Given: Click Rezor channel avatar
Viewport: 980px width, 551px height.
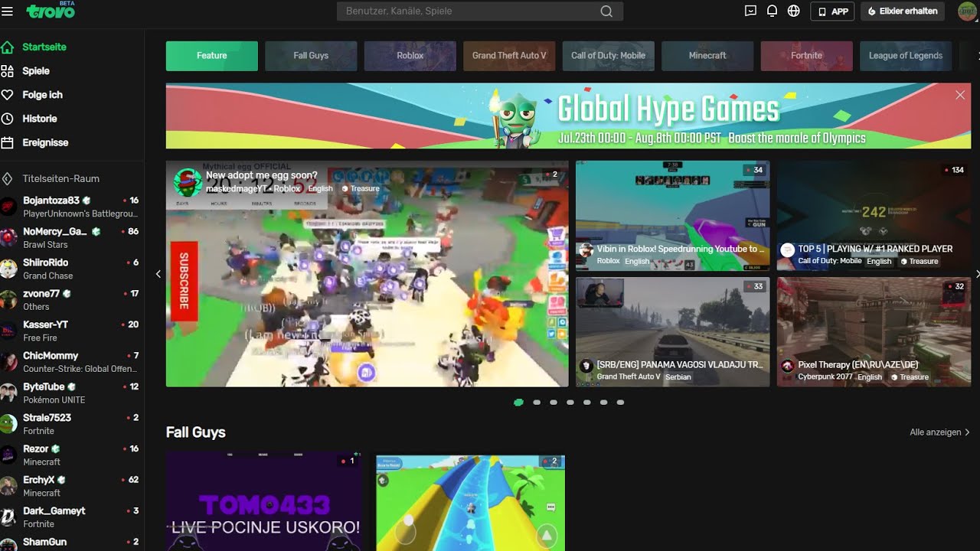Looking at the screenshot, I should [8, 455].
